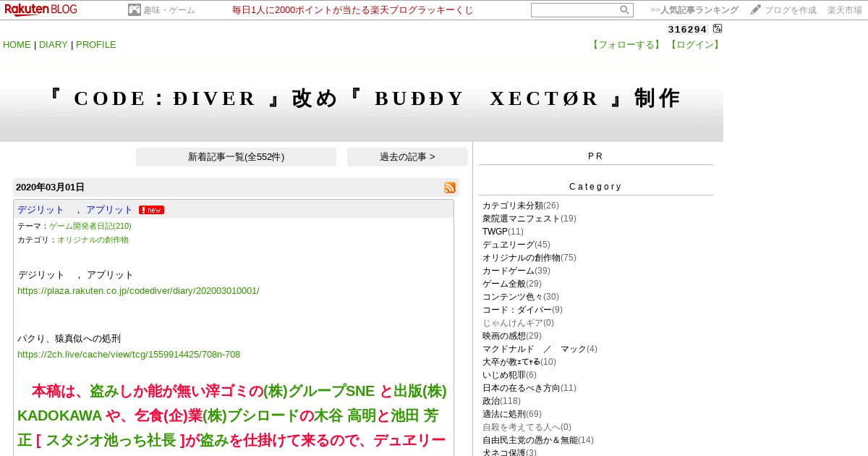Open the plaza.rakuten.co.jp diary URL link

tap(138, 291)
